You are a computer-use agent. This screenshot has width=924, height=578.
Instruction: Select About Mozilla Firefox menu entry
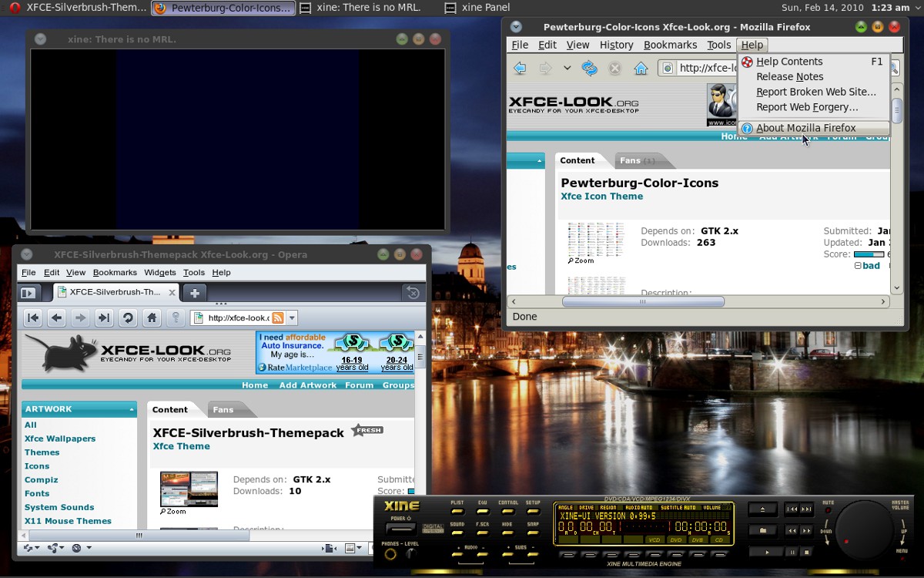814,128
